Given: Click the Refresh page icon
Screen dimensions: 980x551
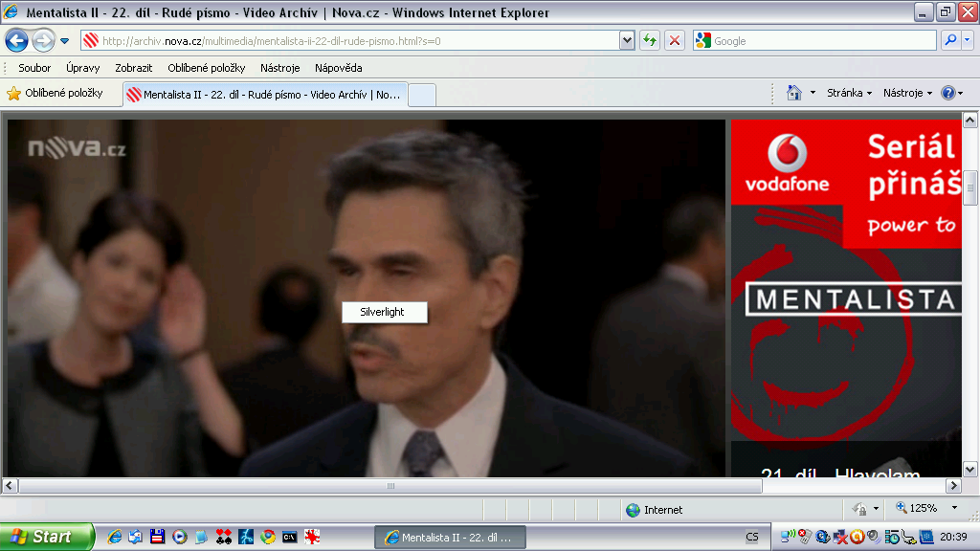Looking at the screenshot, I should (x=651, y=41).
